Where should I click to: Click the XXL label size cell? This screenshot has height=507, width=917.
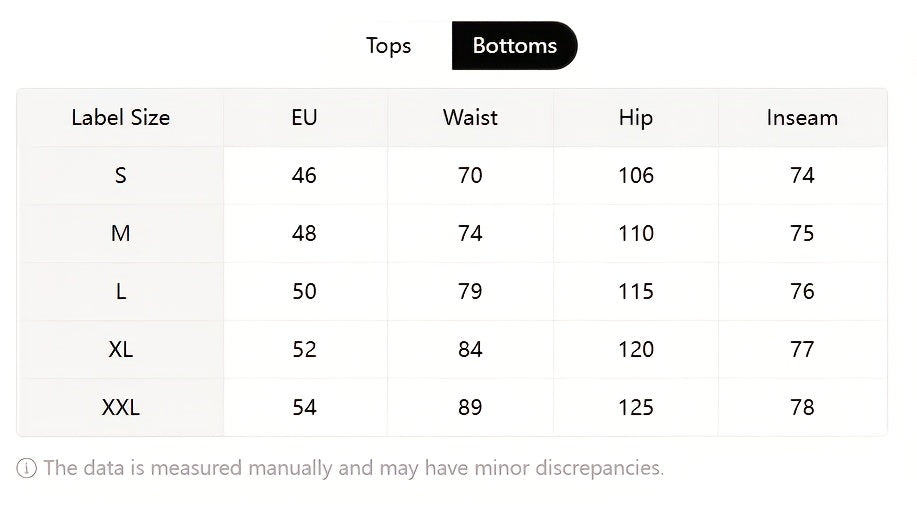pyautogui.click(x=121, y=408)
